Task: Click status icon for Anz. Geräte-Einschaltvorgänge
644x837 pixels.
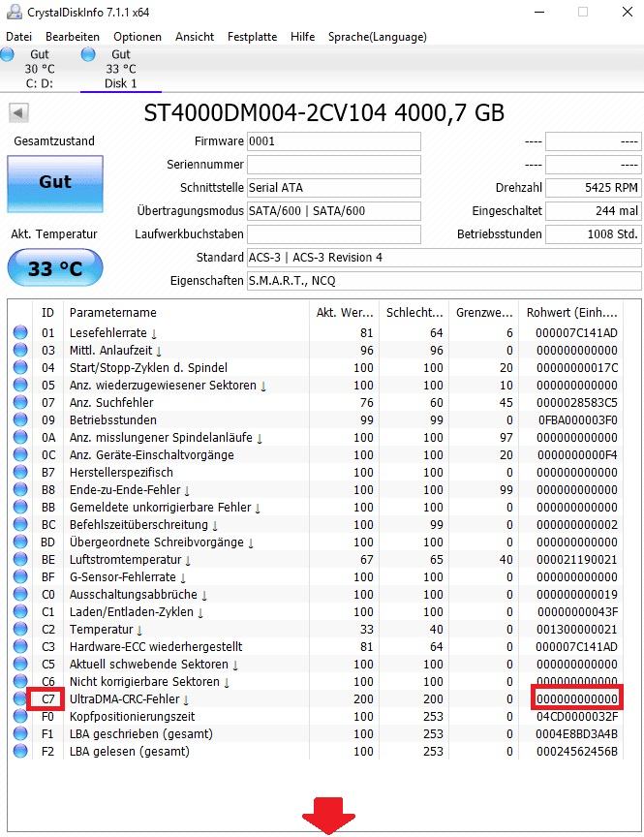Action: coord(20,454)
